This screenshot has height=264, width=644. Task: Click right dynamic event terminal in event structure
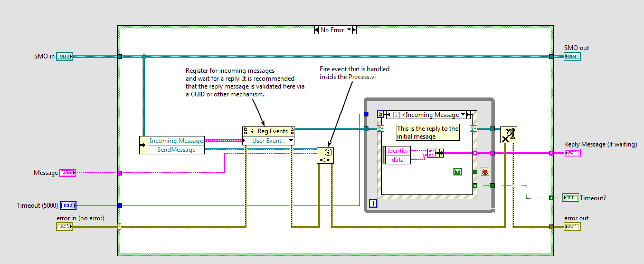pyautogui.click(x=473, y=129)
